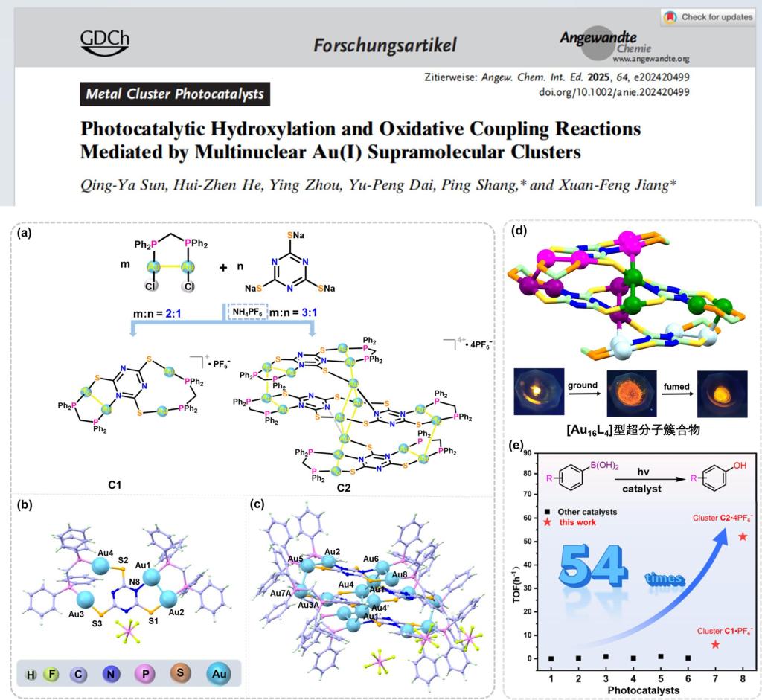The image size is (762, 700).
Task: Click the orange photo between 'ground' and 'fumed'
Action: pos(632,393)
